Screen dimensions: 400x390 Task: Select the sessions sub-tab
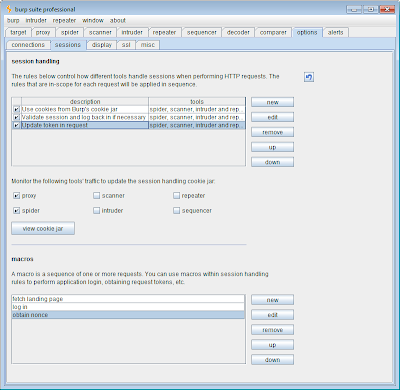click(x=68, y=45)
